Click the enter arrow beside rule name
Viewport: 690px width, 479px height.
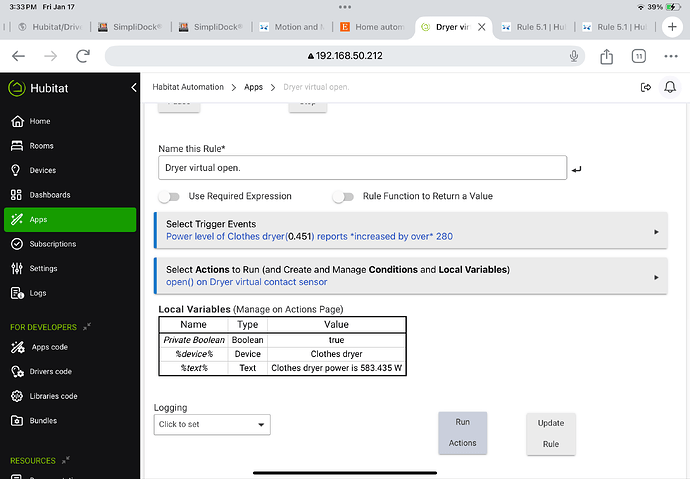coord(576,169)
